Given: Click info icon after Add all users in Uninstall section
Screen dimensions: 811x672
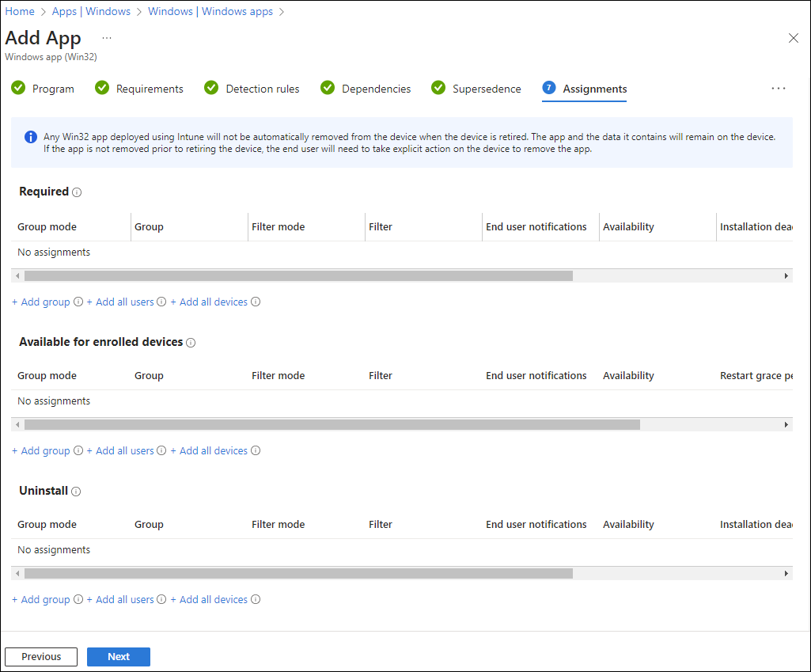Looking at the screenshot, I should click(161, 599).
